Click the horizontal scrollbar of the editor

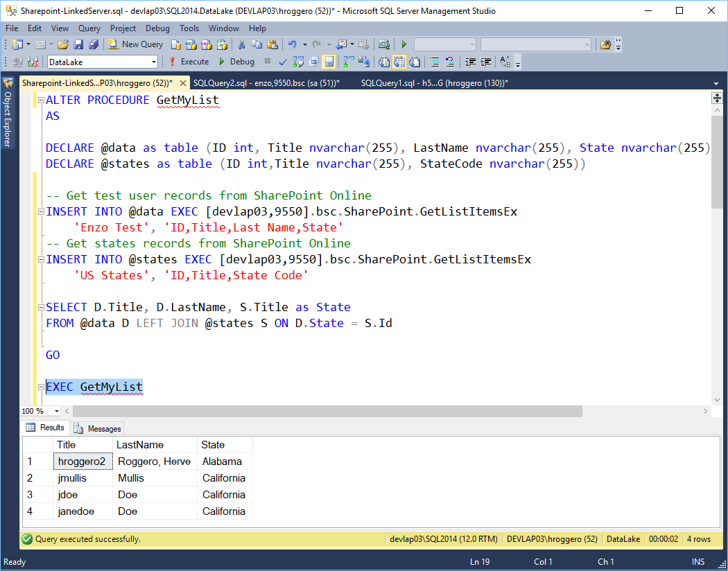pyautogui.click(x=327, y=411)
